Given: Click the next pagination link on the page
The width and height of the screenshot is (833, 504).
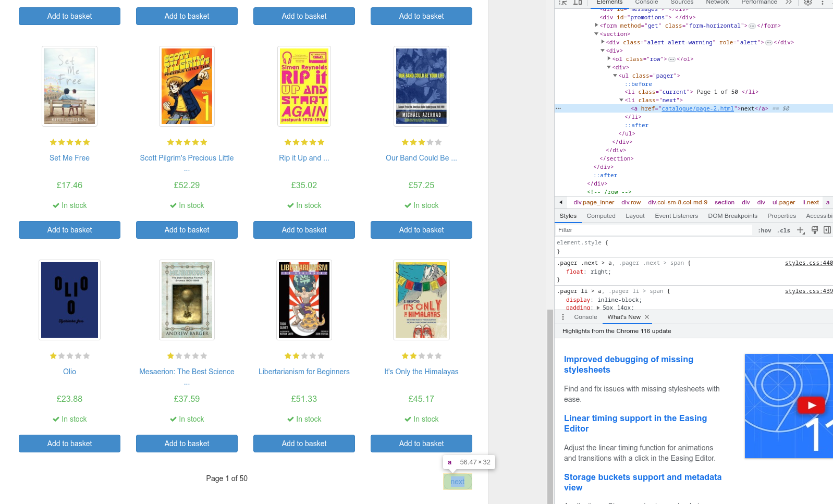Looking at the screenshot, I should coord(458,482).
